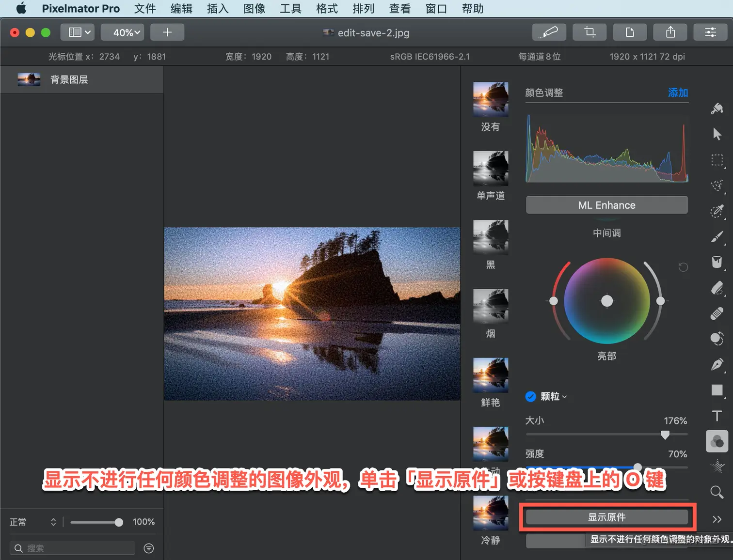Click the 搜索 layer search field
The image size is (733, 560).
[x=72, y=548]
